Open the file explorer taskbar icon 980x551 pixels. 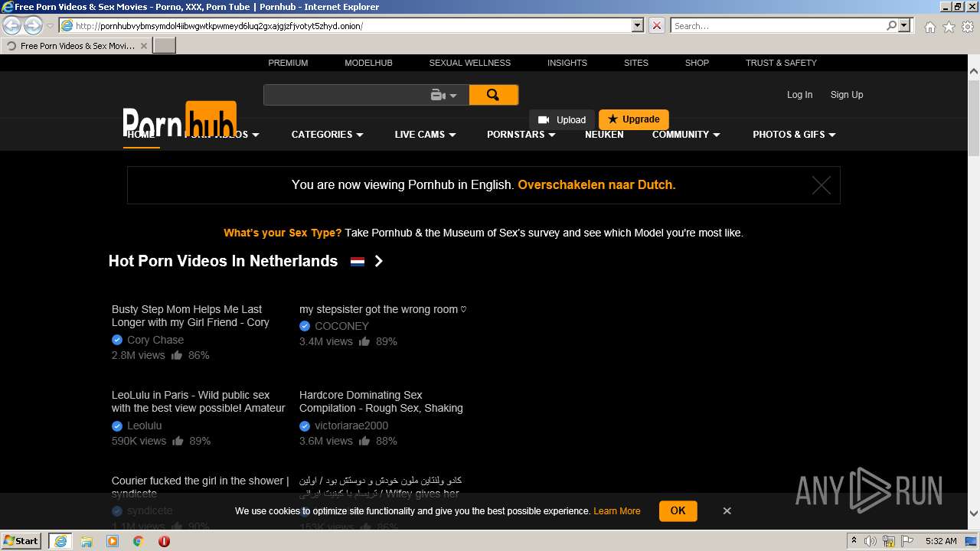pos(87,541)
